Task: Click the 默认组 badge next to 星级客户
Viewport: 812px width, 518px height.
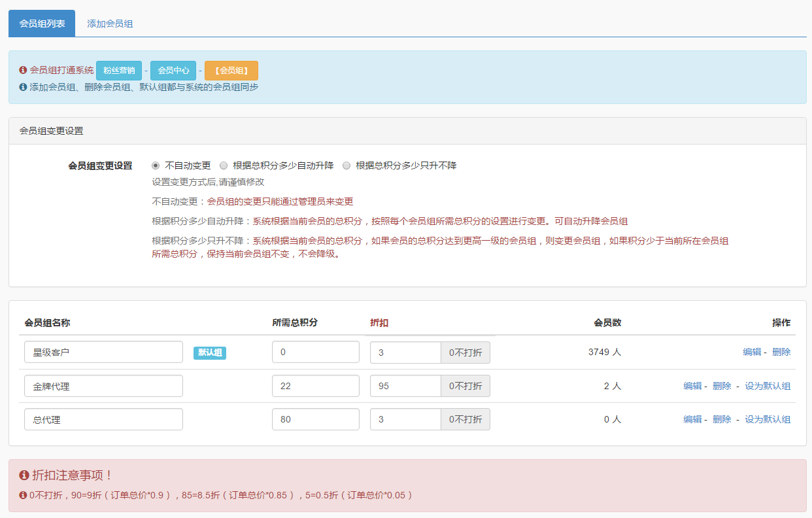Action: click(x=210, y=353)
